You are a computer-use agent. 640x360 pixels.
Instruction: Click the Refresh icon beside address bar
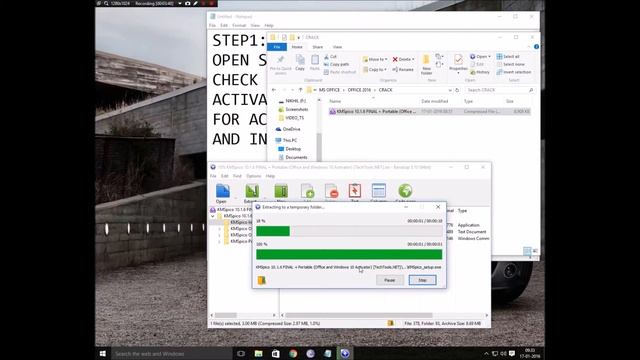point(457,90)
